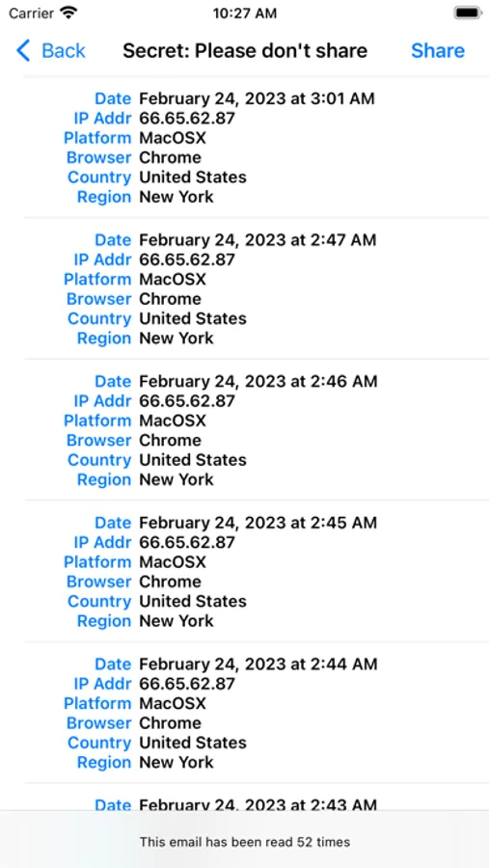Select the read entry dated 2:47 AM
This screenshot has width=489, height=868.
click(257, 288)
